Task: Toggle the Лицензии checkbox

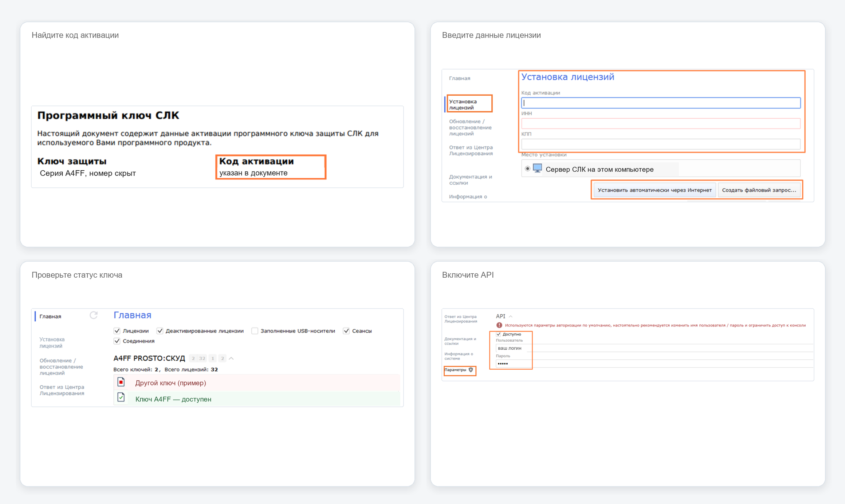Action: point(117,331)
